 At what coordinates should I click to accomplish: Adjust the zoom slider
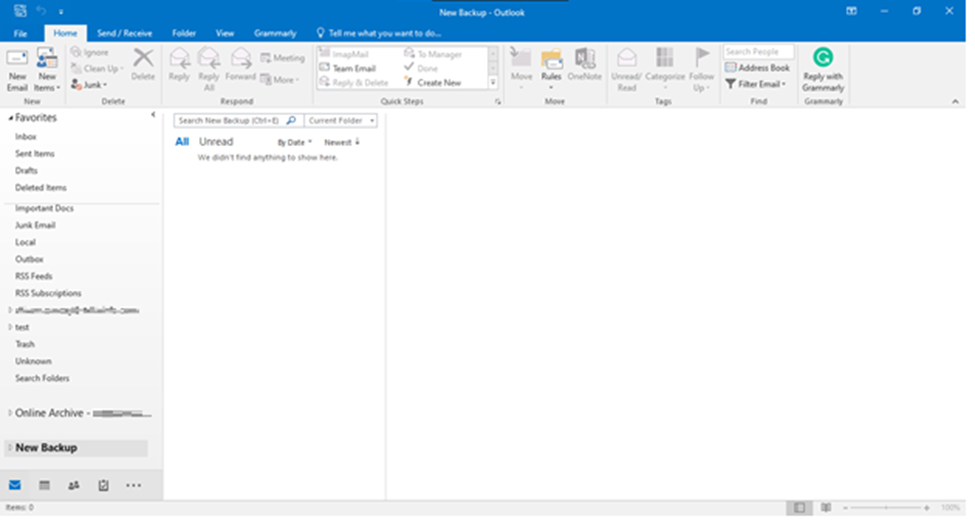pos(885,508)
